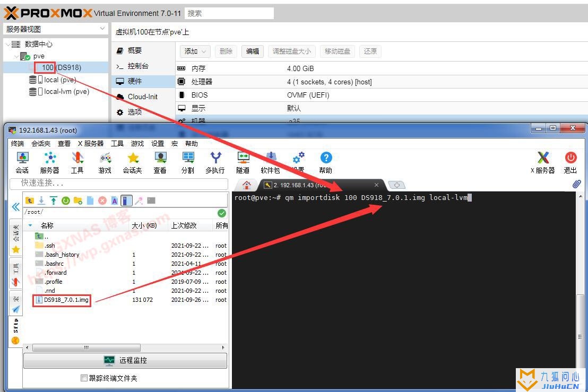
Task: Refresh the SFTP folder with green icon
Action: [66, 201]
